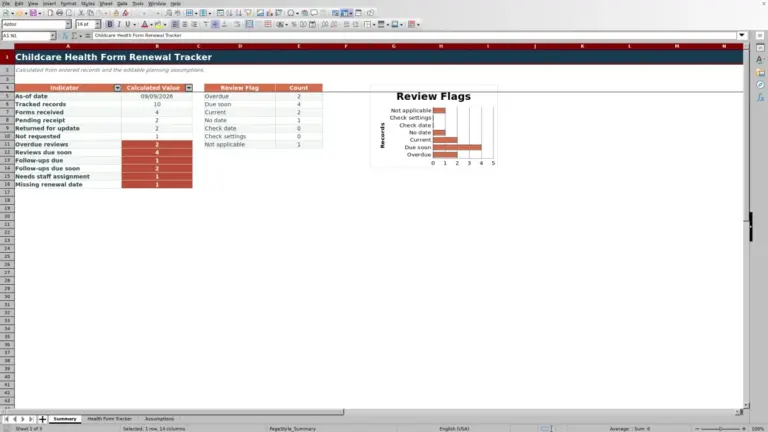Click the first-sheet navigation arrow
This screenshot has width=768, height=432.
coord(6,419)
